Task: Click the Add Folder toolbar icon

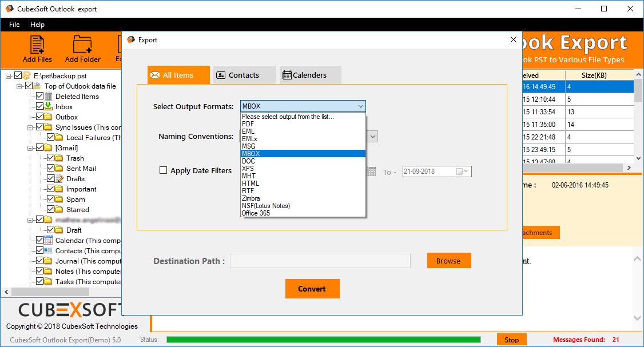Action: 82,45
